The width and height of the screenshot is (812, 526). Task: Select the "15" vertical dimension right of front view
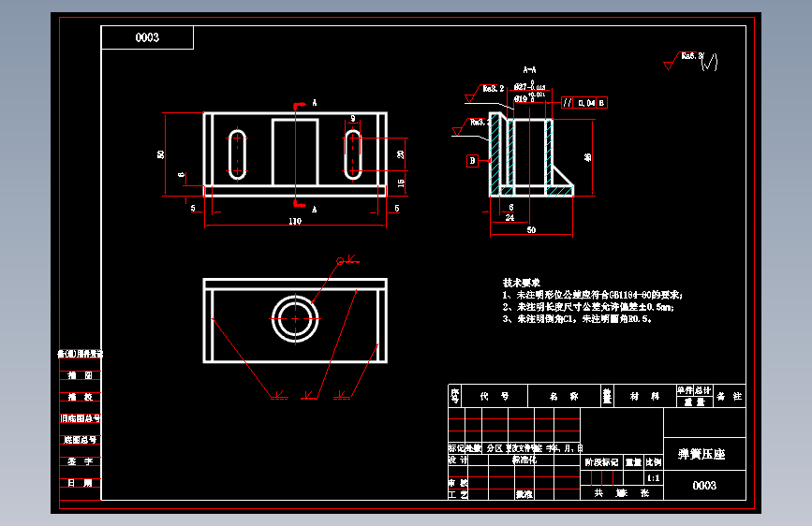coord(400,183)
